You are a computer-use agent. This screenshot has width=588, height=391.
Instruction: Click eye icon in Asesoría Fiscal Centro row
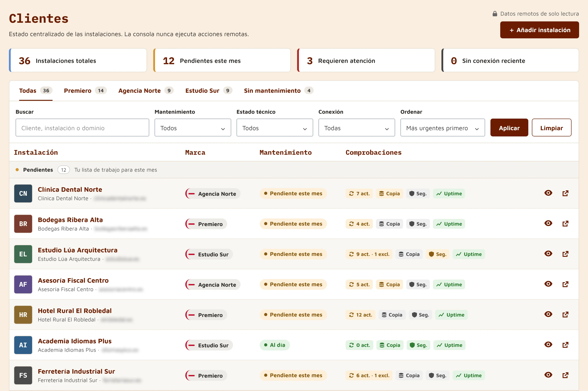click(548, 284)
